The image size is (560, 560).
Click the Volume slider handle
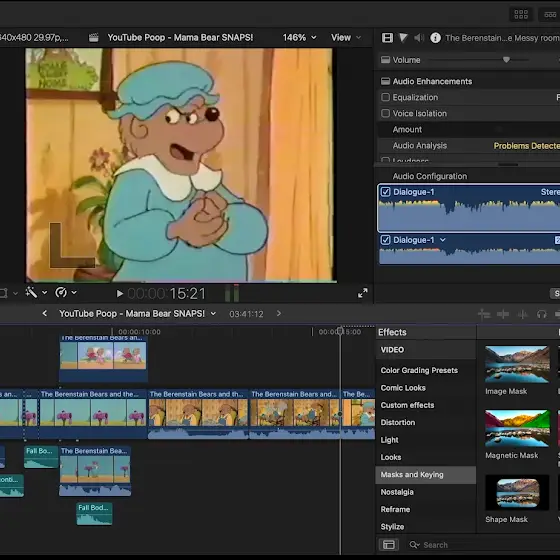click(x=506, y=60)
